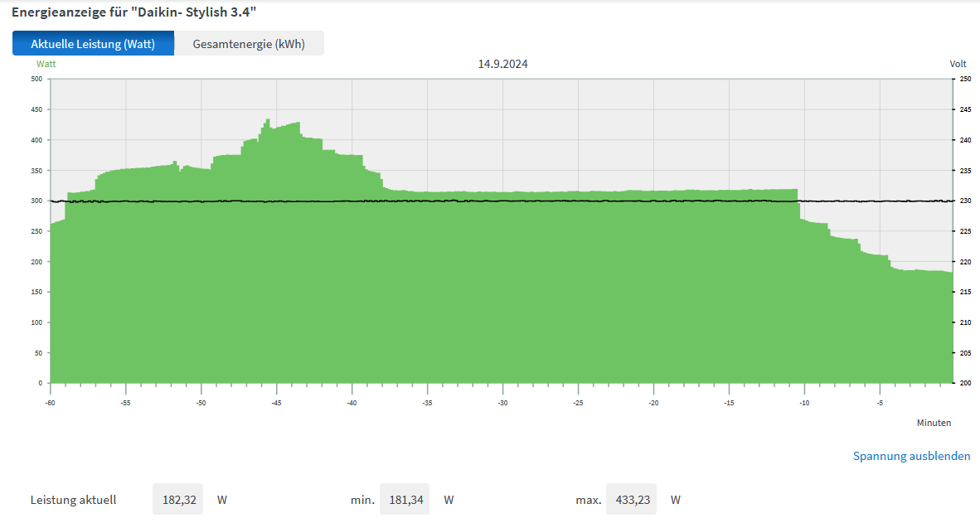
Task: Click the green Watt axis title
Action: pyautogui.click(x=46, y=64)
